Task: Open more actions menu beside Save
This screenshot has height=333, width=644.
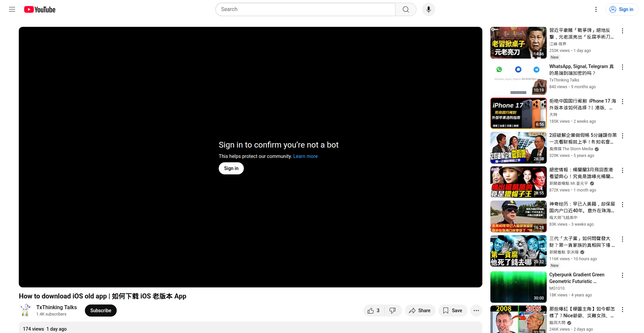Action: click(476, 311)
